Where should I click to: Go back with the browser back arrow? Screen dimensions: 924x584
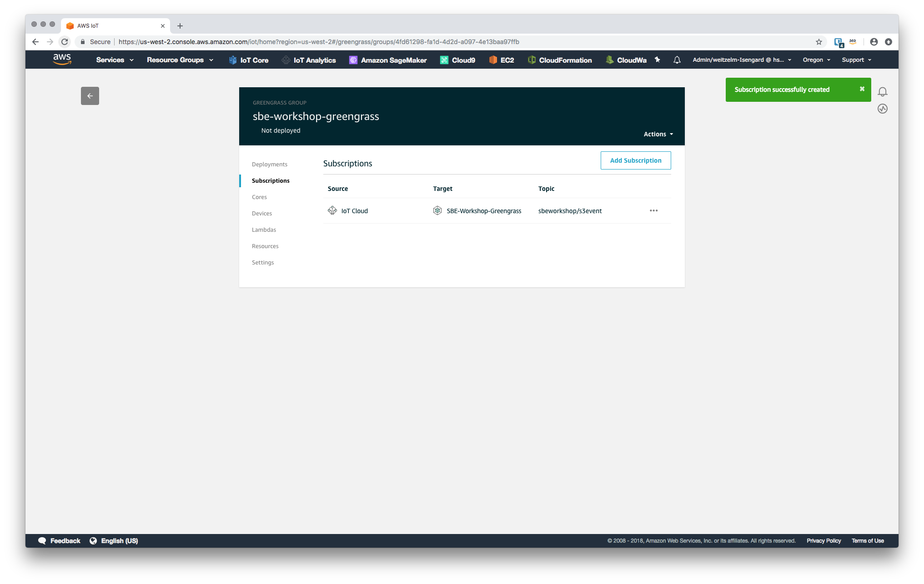[35, 42]
